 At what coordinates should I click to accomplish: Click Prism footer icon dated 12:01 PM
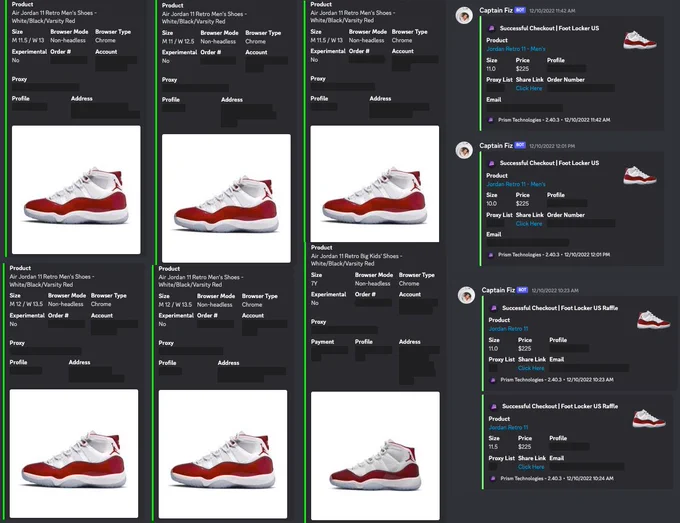click(x=490, y=255)
